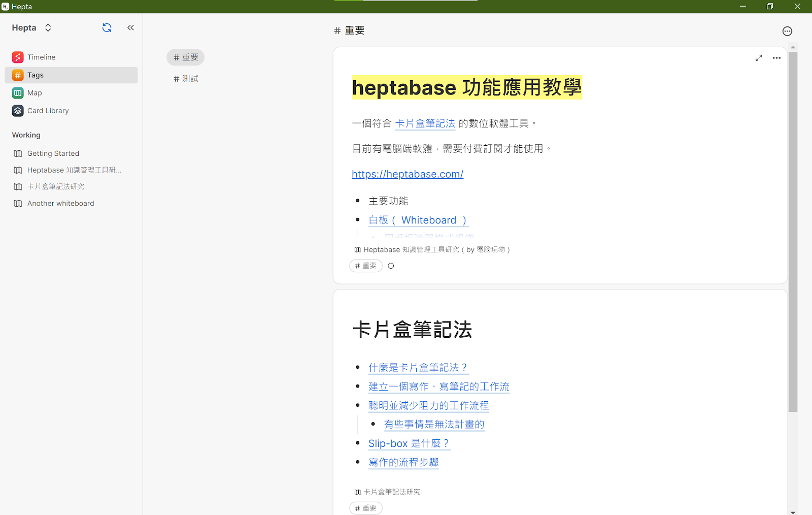Minimize the Hepta window
This screenshot has height=515, width=812.
(x=743, y=7)
